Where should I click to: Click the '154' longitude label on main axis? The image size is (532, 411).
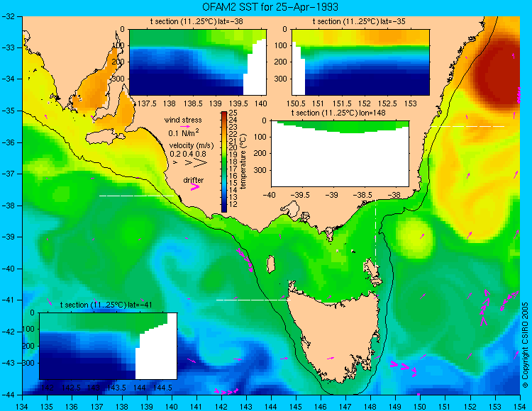pos(520,407)
